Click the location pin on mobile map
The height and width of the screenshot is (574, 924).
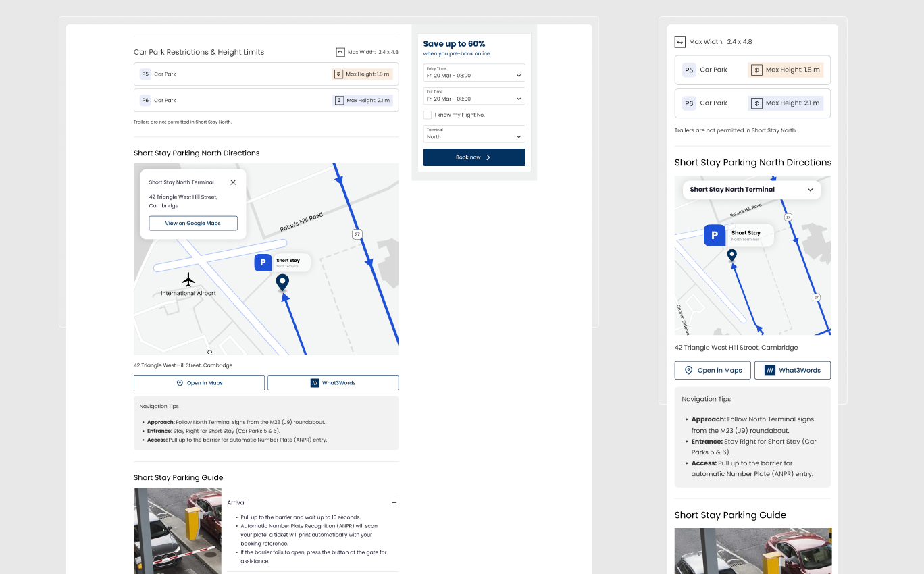click(x=731, y=255)
